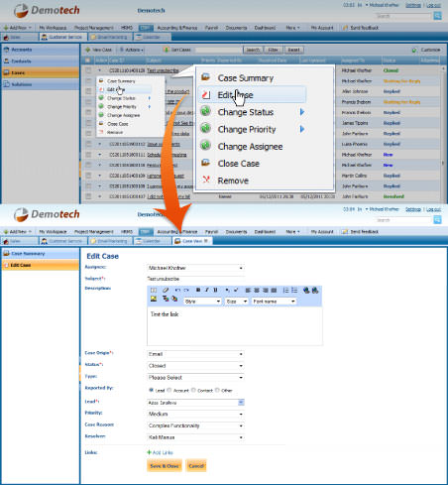
Task: Justify the description text
Action: (274, 291)
